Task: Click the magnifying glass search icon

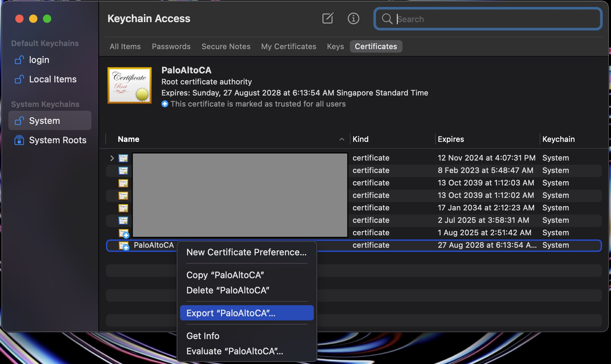Action: pos(387,19)
